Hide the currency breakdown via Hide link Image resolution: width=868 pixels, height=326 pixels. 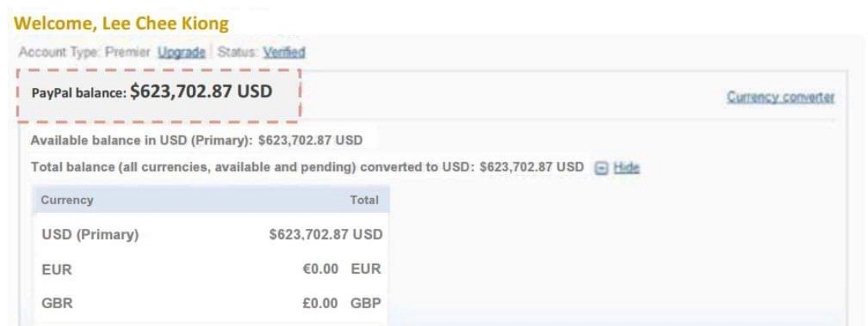pos(627,168)
